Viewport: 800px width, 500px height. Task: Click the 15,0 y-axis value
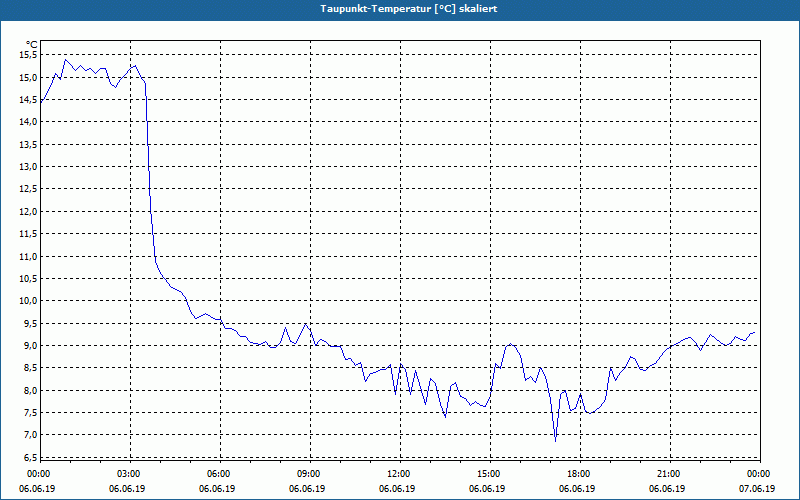[x=27, y=78]
